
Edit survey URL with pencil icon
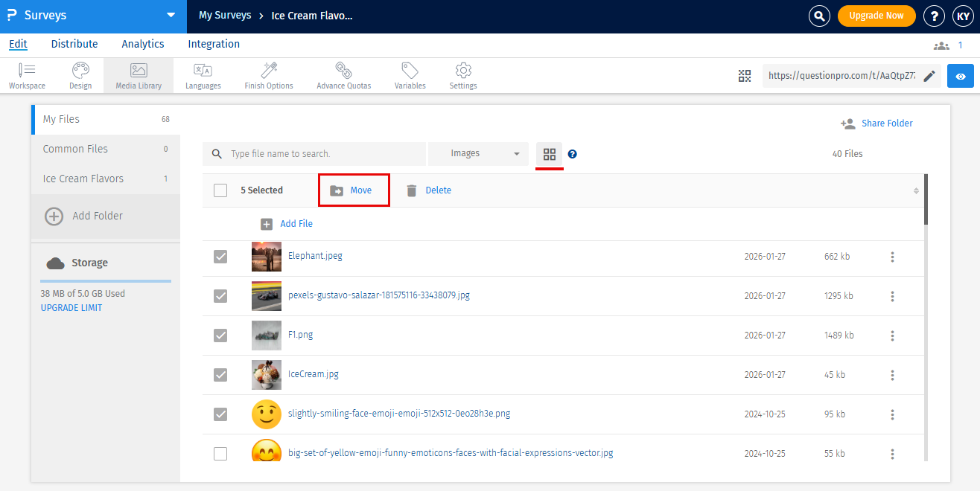tap(929, 76)
